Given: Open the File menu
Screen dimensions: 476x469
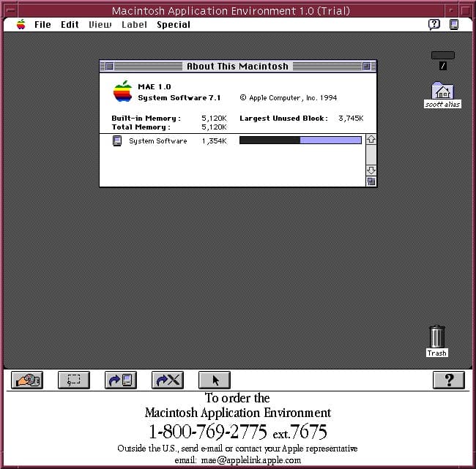Looking at the screenshot, I should coord(42,25).
